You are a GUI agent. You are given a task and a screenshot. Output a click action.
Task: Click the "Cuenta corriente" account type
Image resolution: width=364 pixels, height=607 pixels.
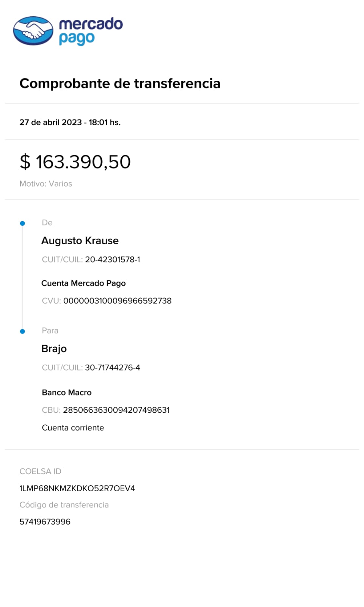(x=73, y=428)
